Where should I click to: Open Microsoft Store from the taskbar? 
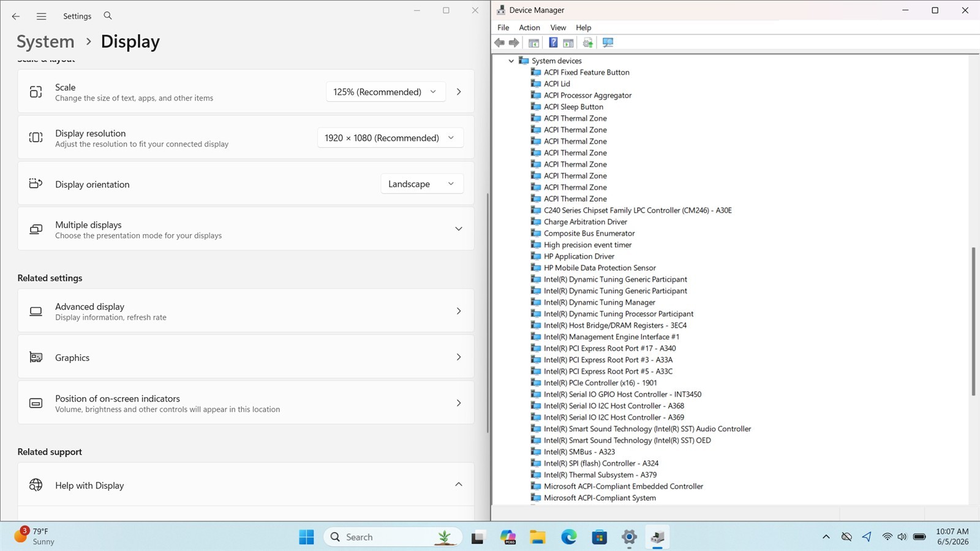point(599,538)
